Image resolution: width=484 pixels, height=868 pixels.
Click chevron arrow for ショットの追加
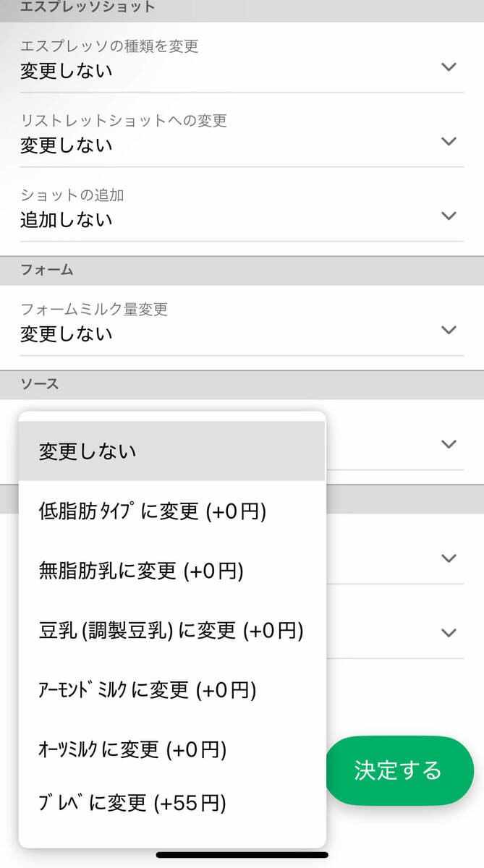(x=449, y=216)
